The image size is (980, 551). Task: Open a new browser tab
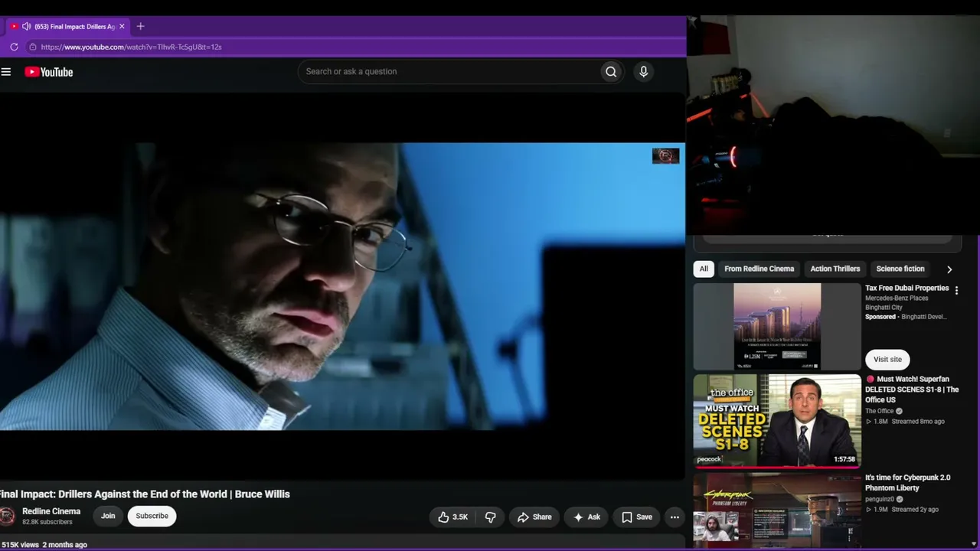(x=140, y=26)
